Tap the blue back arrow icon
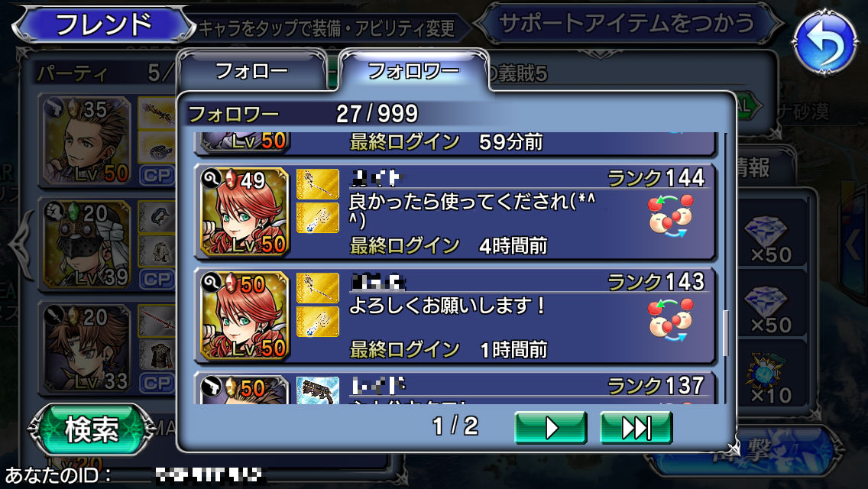The width and height of the screenshot is (868, 489). [x=825, y=41]
